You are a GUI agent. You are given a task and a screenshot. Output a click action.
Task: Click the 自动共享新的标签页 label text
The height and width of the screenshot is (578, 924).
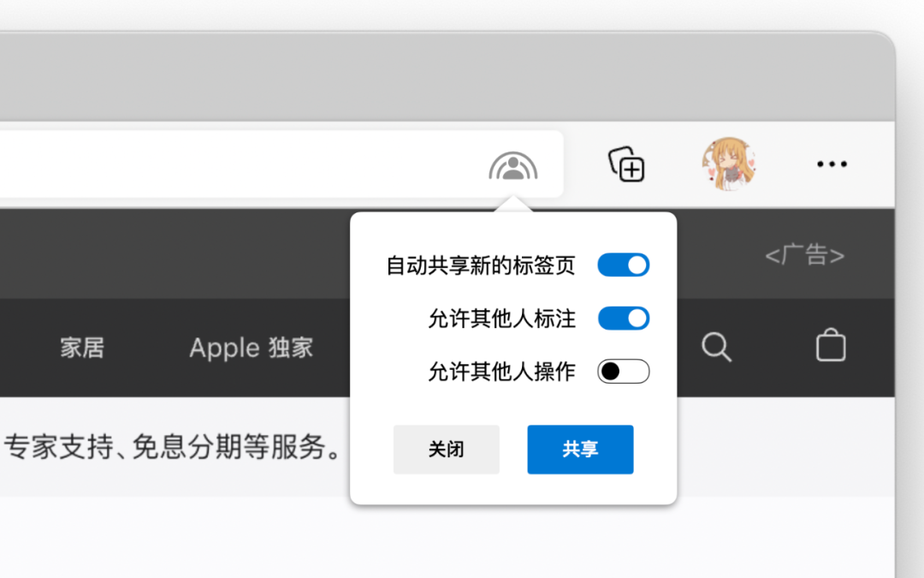pyautogui.click(x=480, y=265)
